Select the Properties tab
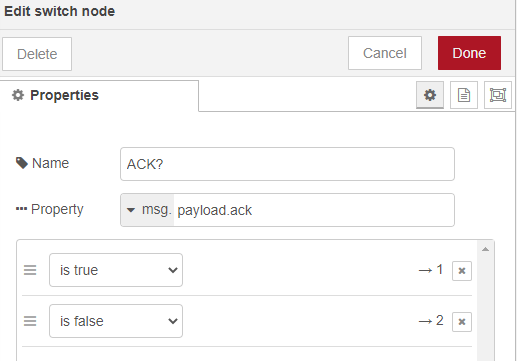Image resolution: width=517 pixels, height=361 pixels. tap(99, 95)
